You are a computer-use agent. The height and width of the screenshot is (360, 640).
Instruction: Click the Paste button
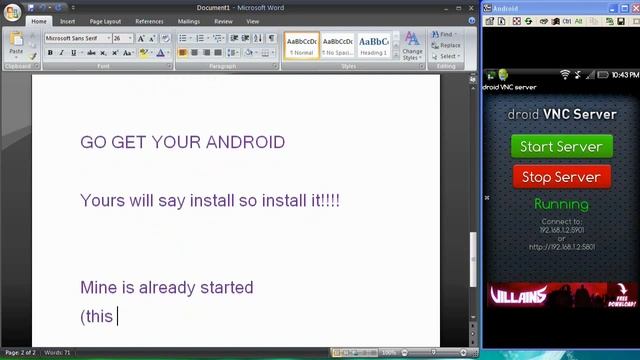[x=16, y=44]
